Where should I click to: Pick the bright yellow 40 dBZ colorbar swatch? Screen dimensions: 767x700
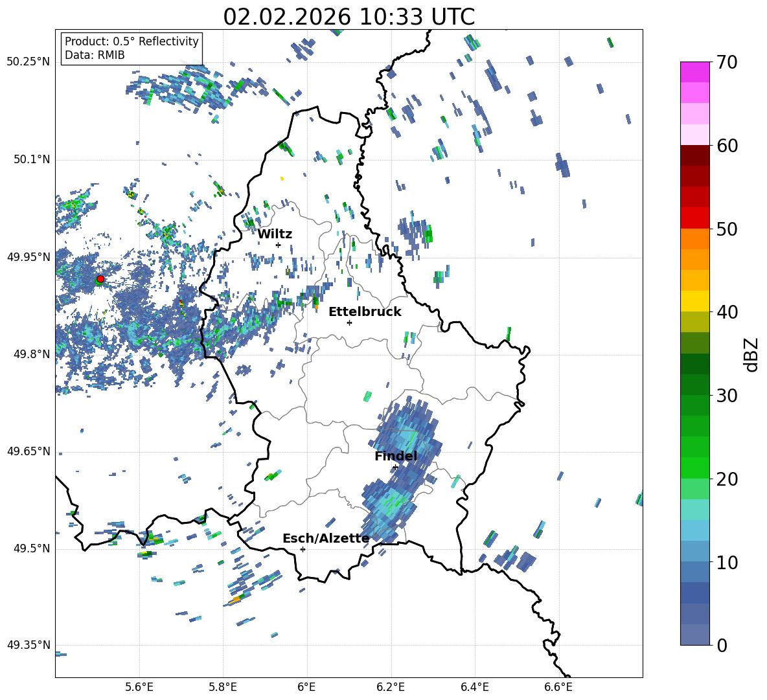tap(695, 301)
